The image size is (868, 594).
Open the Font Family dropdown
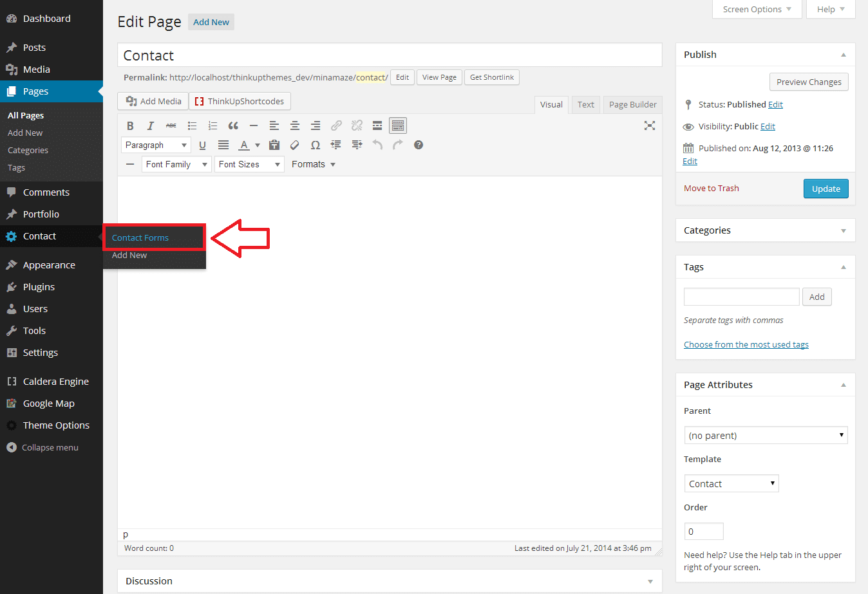[x=176, y=165]
